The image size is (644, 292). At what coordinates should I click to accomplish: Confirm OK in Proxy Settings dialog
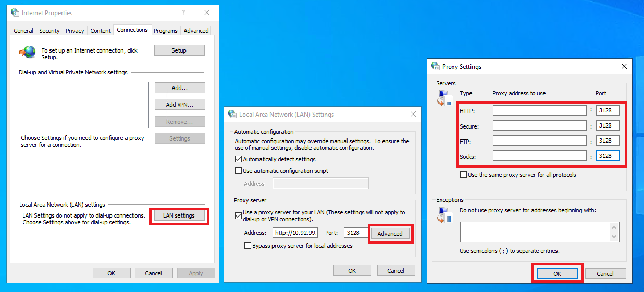[558, 274]
